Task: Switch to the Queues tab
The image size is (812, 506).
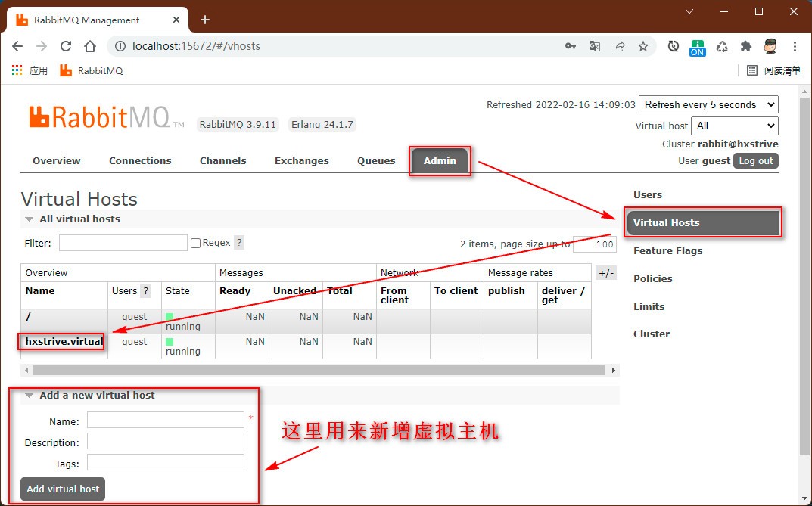Action: 376,160
